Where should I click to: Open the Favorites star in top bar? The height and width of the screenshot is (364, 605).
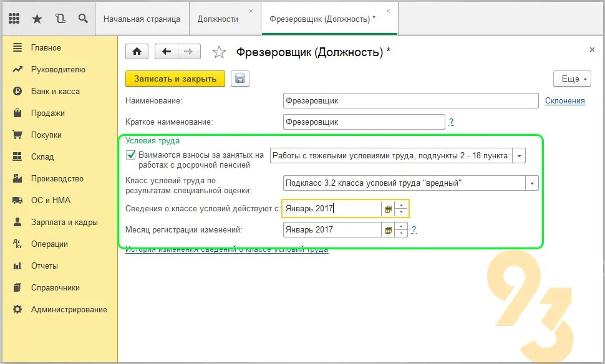(37, 19)
